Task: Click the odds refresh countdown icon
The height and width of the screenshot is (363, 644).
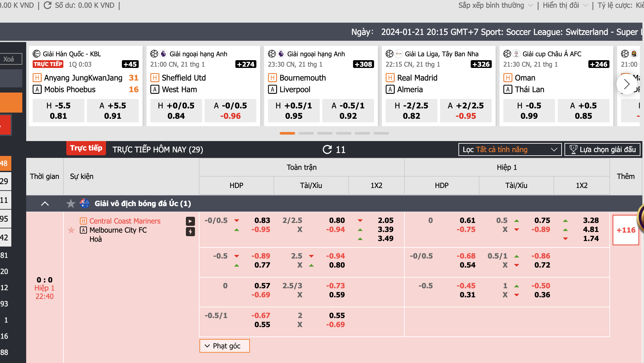Action: [x=327, y=149]
